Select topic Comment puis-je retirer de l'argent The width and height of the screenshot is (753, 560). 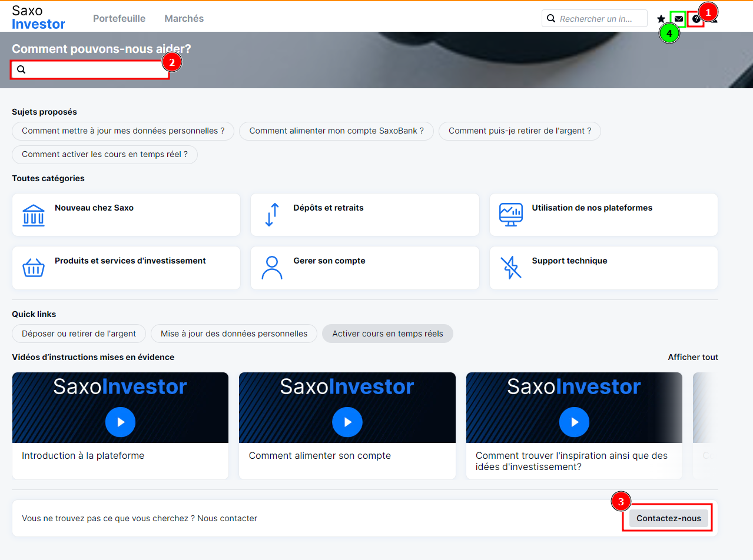coord(520,131)
